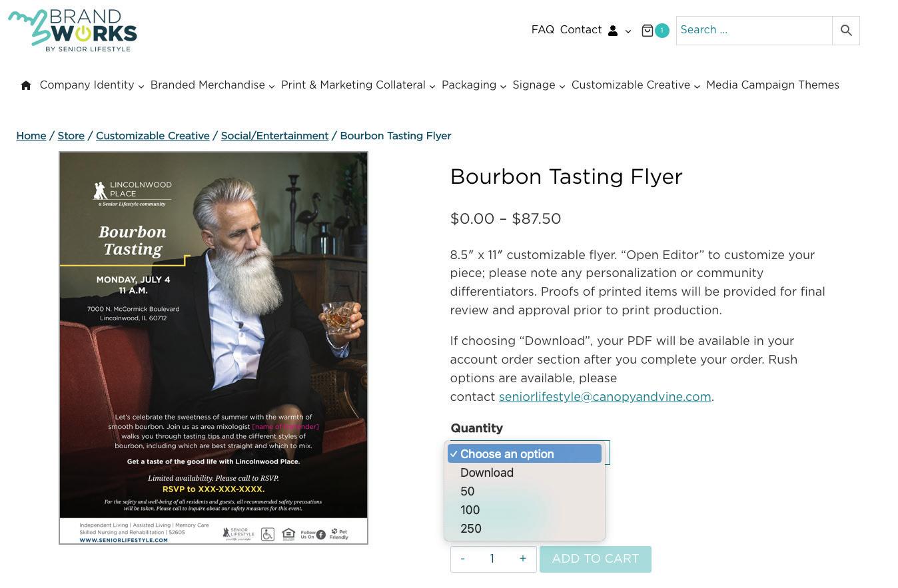The image size is (898, 588).
Task: Click Customizable Creative breadcrumb link
Action: [153, 136]
